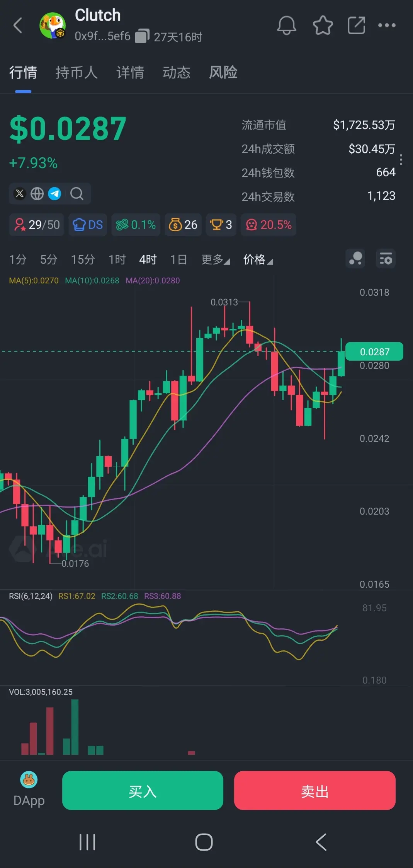
Task: Tap the search magnifier icon
Action: (77, 193)
